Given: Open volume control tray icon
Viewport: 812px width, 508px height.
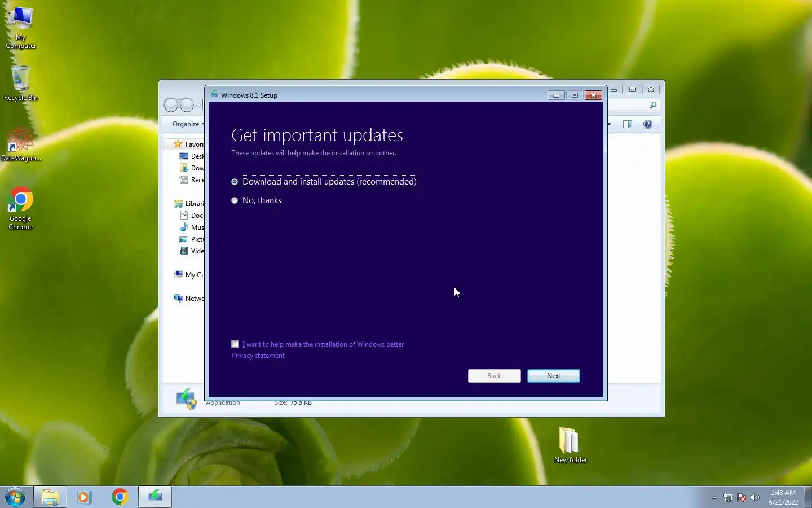Looking at the screenshot, I should 755,498.
